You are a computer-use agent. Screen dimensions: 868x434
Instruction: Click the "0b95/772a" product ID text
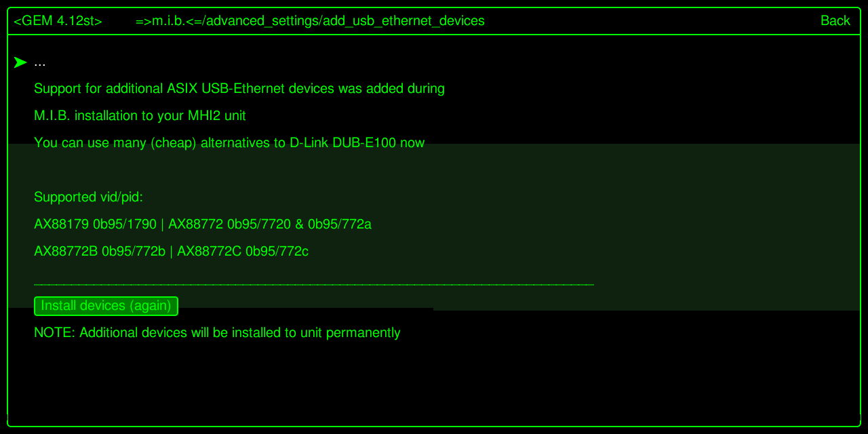pos(340,224)
